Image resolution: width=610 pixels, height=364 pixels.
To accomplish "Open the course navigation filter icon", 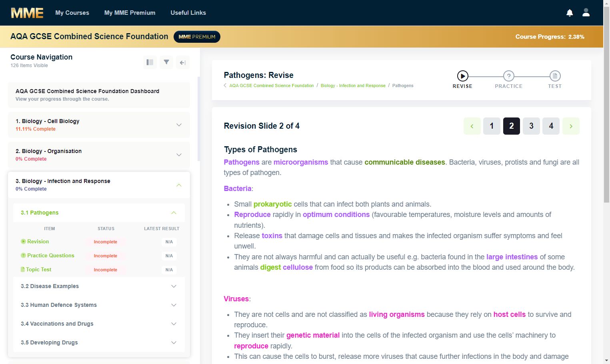I will pos(166,62).
